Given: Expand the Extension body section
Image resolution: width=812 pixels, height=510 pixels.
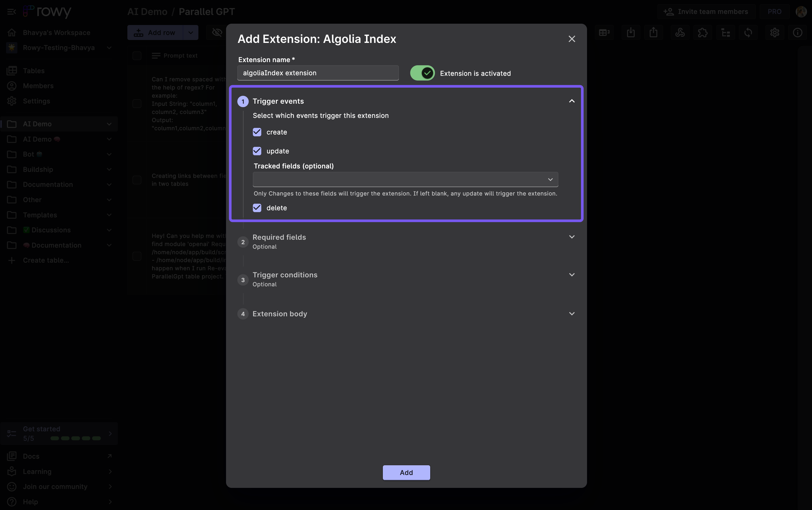Looking at the screenshot, I should [572, 314].
